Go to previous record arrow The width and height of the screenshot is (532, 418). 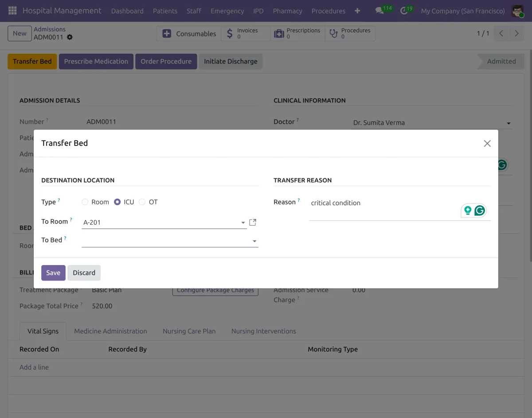point(501,34)
